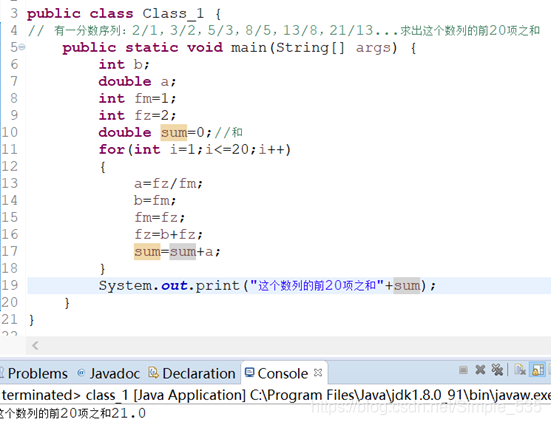Place cursor on 'a=fz/fm;' line
551x425 pixels.
point(168,183)
